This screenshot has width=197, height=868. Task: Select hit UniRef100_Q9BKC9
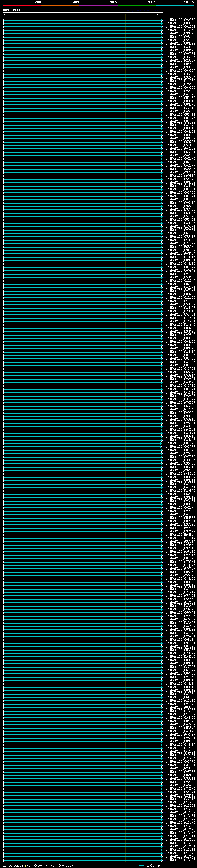[180, 67]
